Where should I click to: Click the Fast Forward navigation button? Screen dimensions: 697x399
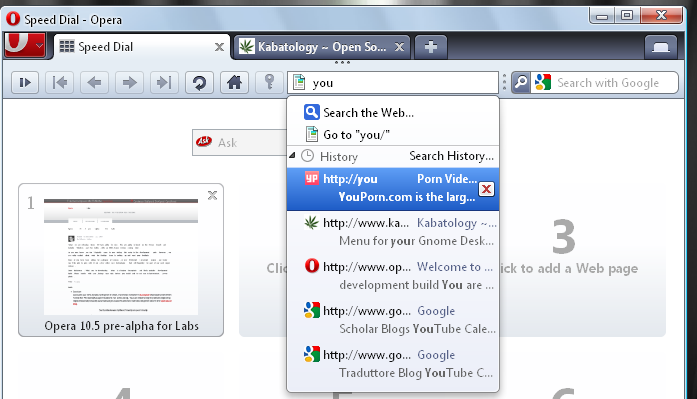(x=164, y=82)
